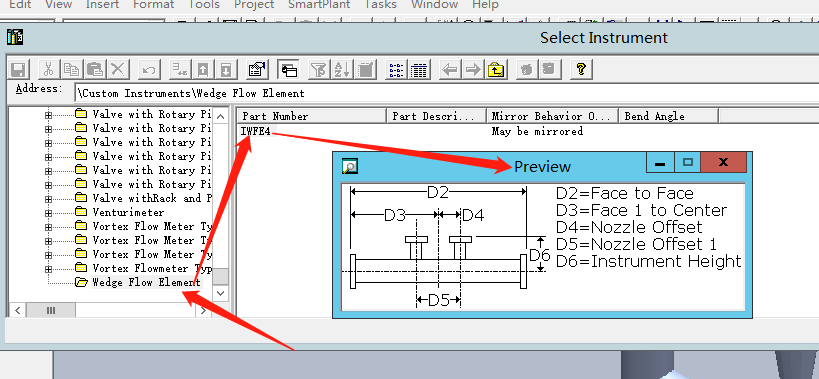Viewport: 819px width, 379px height.
Task: Click the Forward arrow icon
Action: tap(473, 69)
